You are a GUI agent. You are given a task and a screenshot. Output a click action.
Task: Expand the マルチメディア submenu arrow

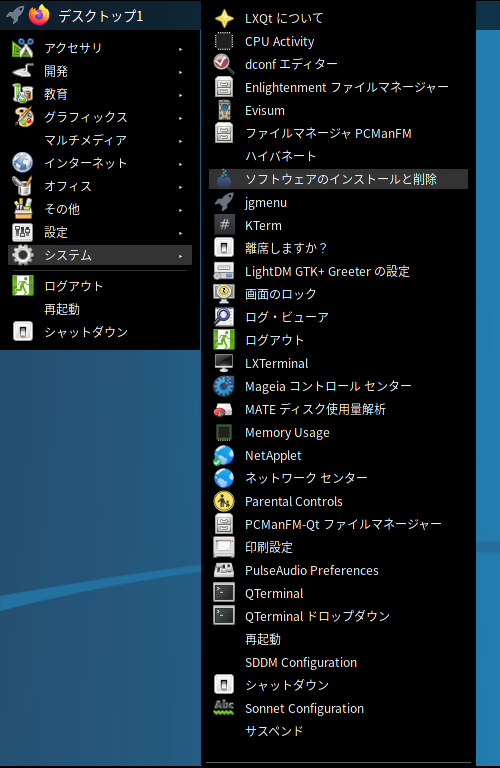(x=180, y=141)
